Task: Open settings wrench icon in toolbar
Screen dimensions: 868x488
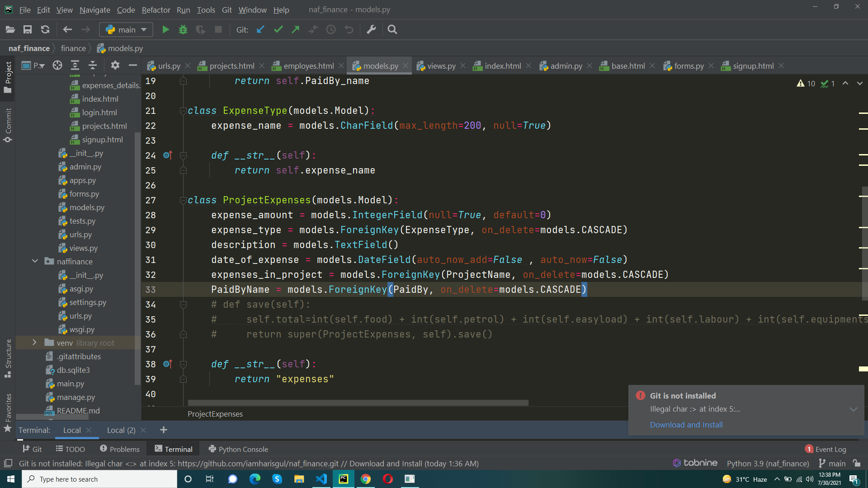Action: [371, 30]
